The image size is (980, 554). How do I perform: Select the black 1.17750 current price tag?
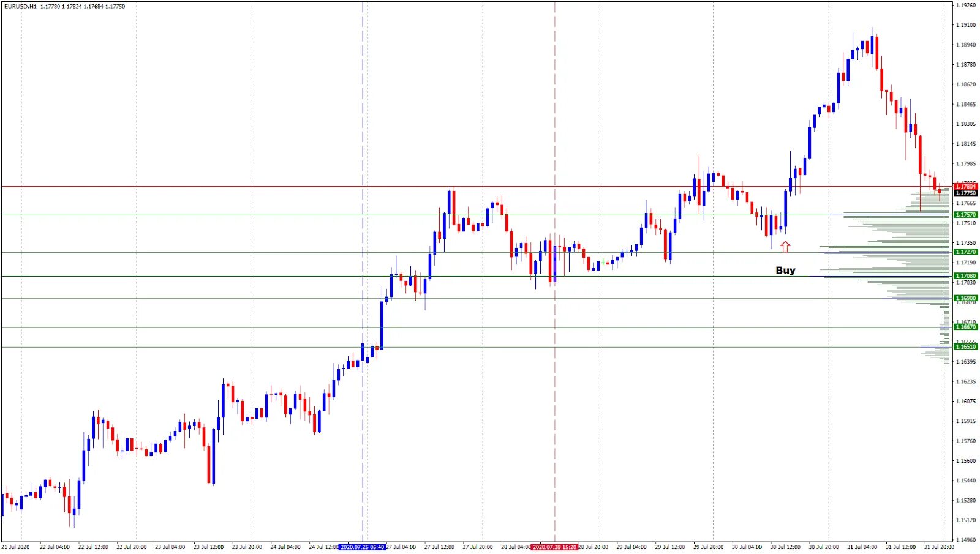966,193
